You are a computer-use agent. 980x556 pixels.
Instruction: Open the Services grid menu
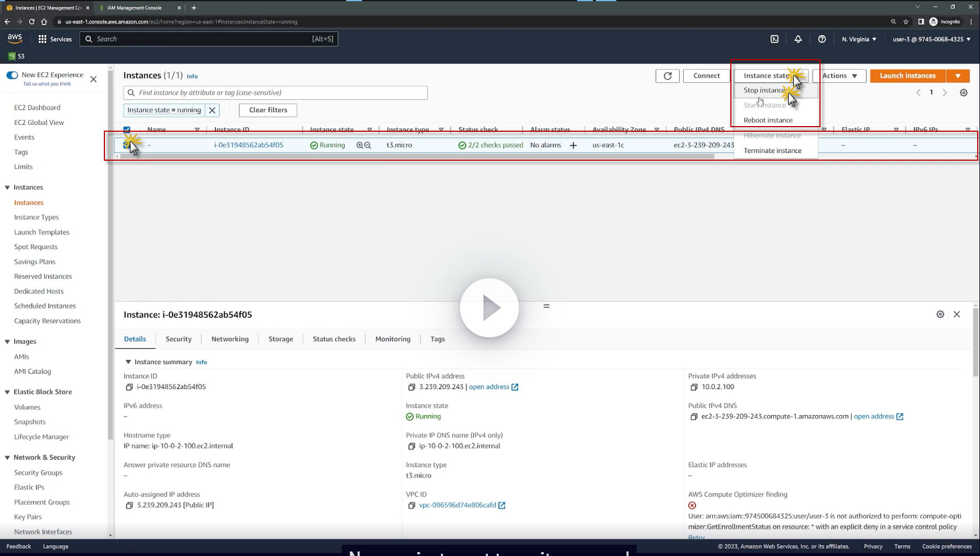[55, 39]
